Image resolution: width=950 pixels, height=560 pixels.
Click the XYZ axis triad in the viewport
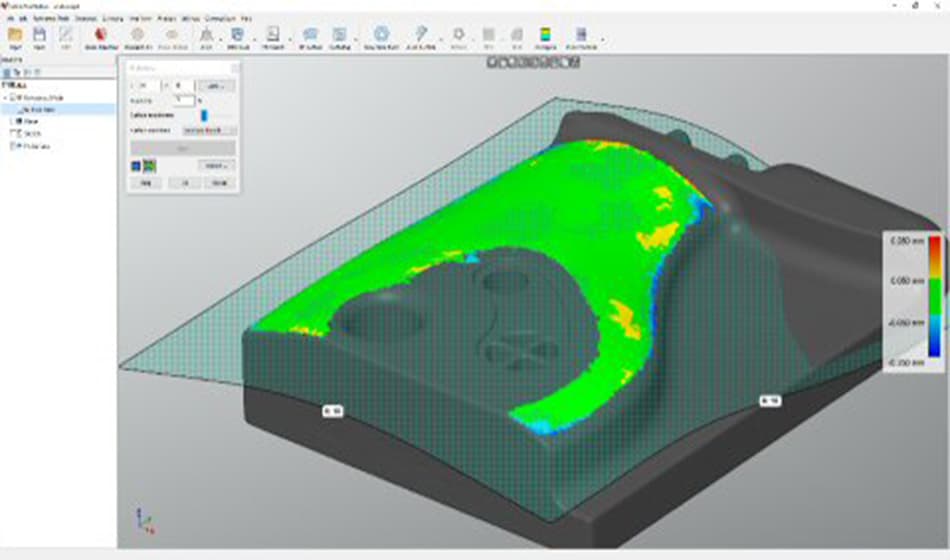tap(145, 522)
